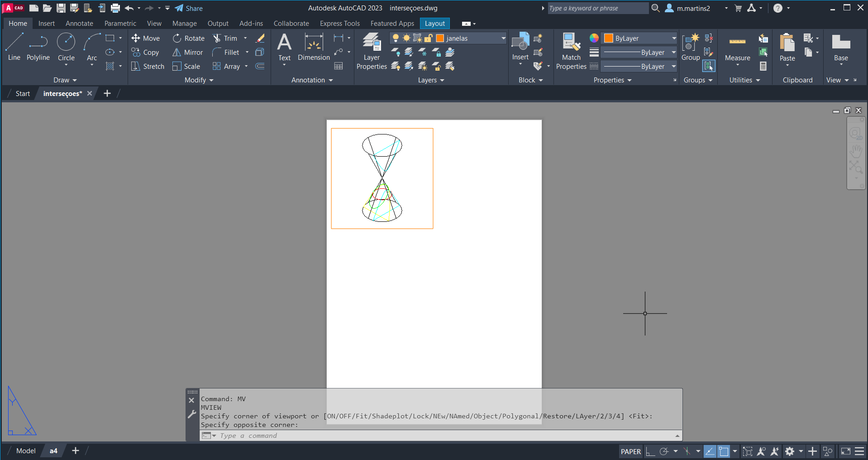Open the Annotate ribbon tab
The image size is (868, 460).
pyautogui.click(x=79, y=24)
